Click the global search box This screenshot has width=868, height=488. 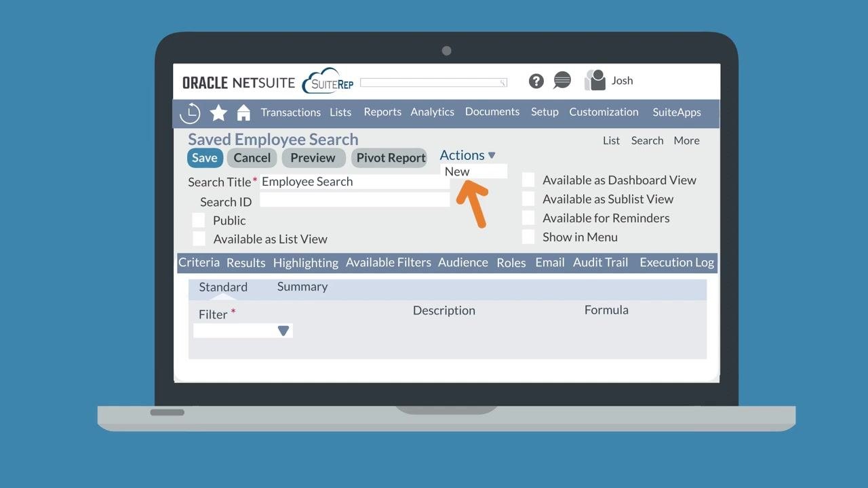[x=433, y=83]
